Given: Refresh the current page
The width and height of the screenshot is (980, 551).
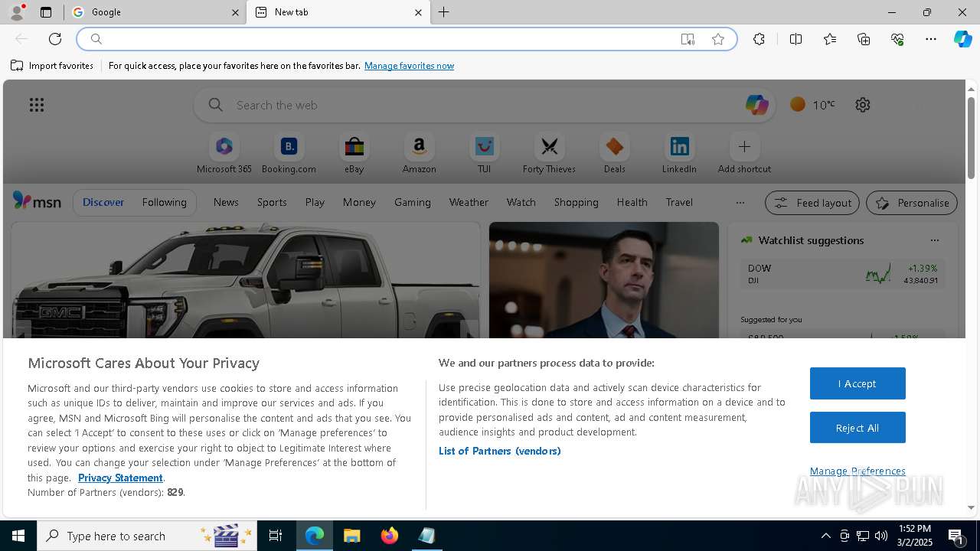Looking at the screenshot, I should tap(55, 39).
